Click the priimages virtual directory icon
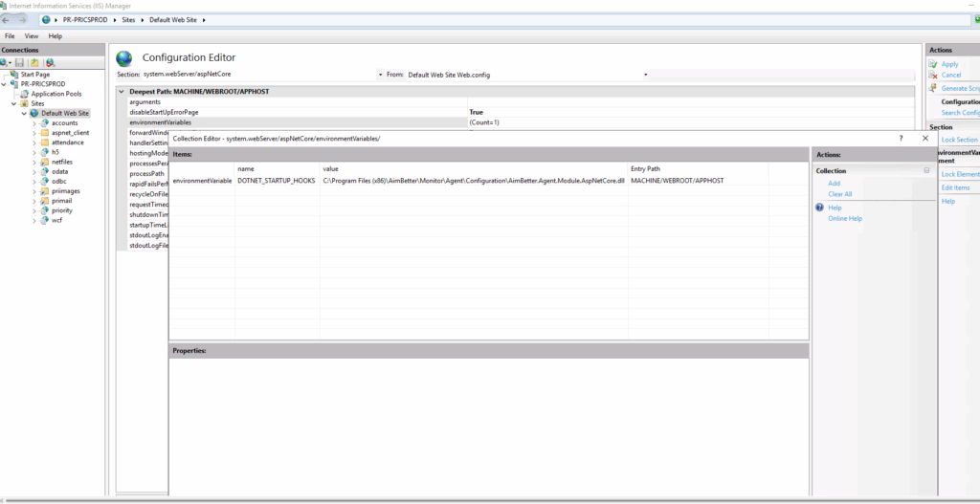 pos(44,191)
